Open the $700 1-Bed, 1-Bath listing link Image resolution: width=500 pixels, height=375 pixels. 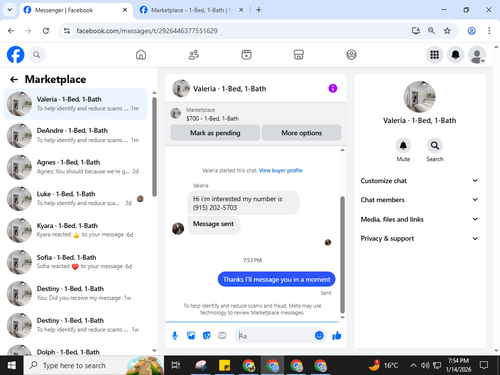[212, 118]
